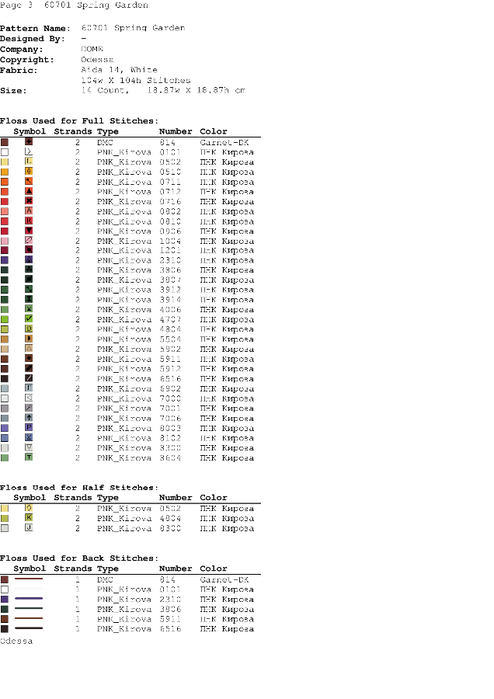The height and width of the screenshot is (699, 494).
Task: Click the 'Copyright:' label
Action: pyautogui.click(x=27, y=60)
